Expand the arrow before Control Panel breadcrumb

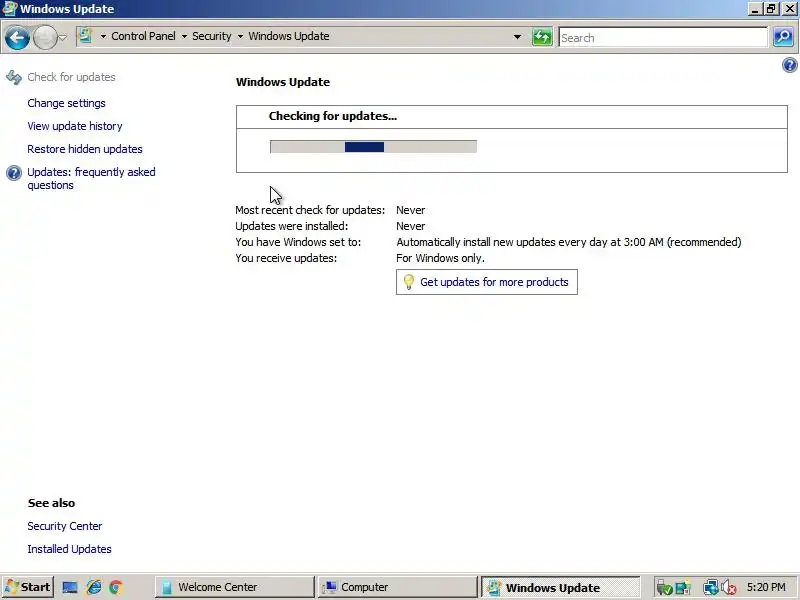coord(103,37)
